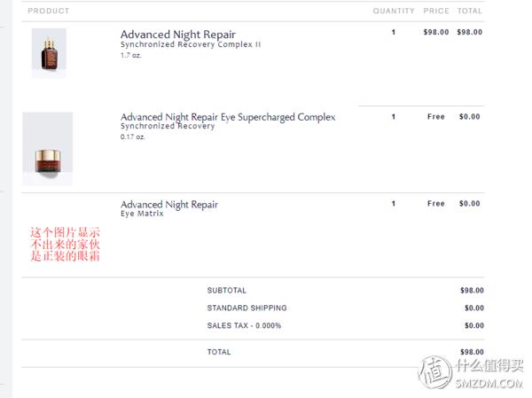This screenshot has height=398, width=532.
Task: Click the STANDARD SHIPPING label
Action: [x=247, y=308]
